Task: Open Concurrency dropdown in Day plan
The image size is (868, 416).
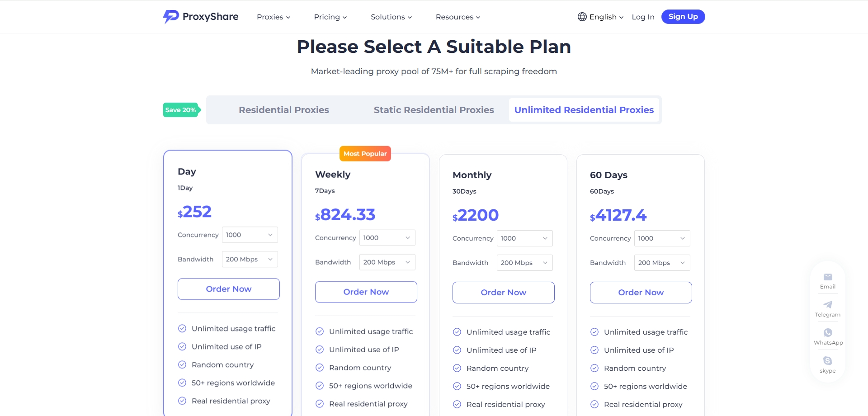Action: tap(250, 235)
